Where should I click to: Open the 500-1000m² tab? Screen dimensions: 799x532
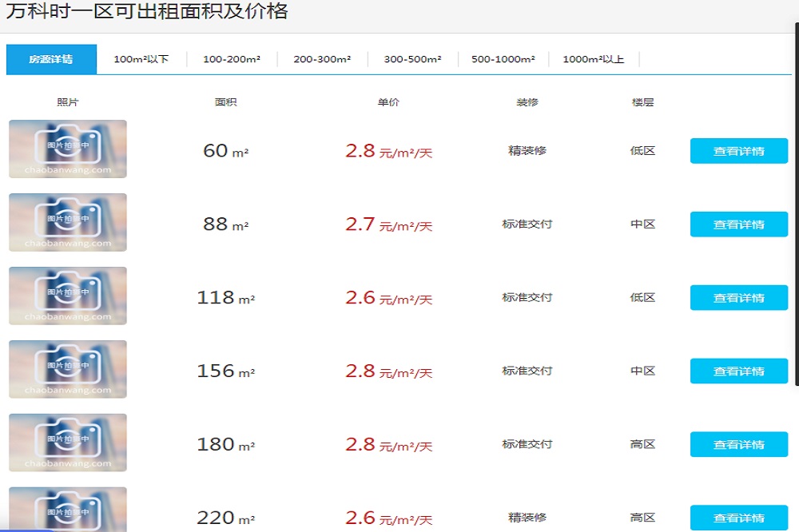tap(503, 59)
